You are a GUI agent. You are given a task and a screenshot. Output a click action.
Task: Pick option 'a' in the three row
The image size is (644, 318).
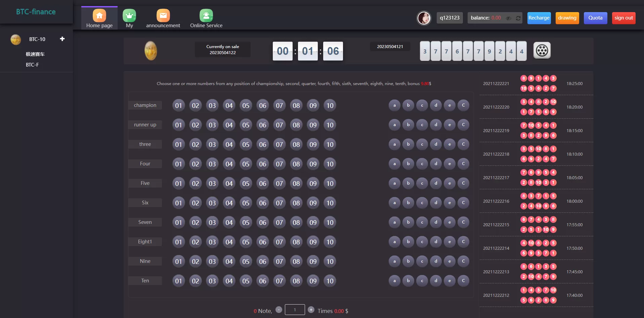394,144
